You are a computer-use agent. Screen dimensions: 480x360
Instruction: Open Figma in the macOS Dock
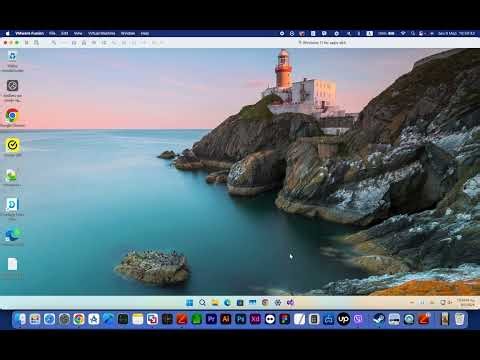(284, 319)
